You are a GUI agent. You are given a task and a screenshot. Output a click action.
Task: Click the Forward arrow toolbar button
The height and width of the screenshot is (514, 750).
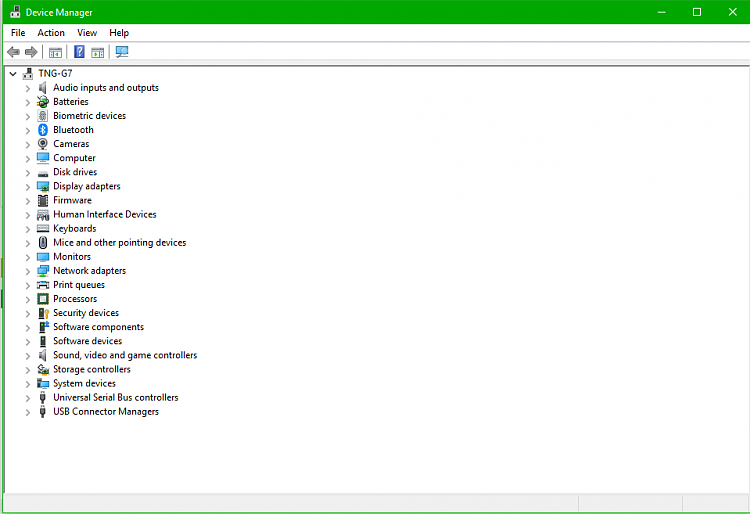(31, 52)
